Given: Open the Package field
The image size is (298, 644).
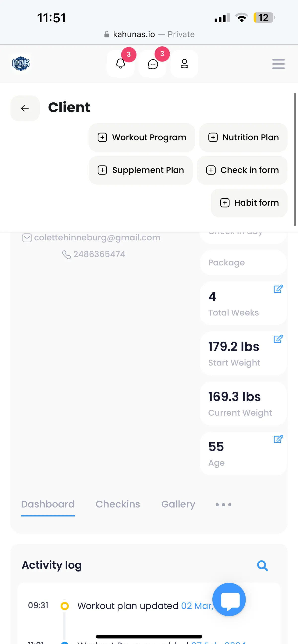Looking at the screenshot, I should pyautogui.click(x=243, y=262).
